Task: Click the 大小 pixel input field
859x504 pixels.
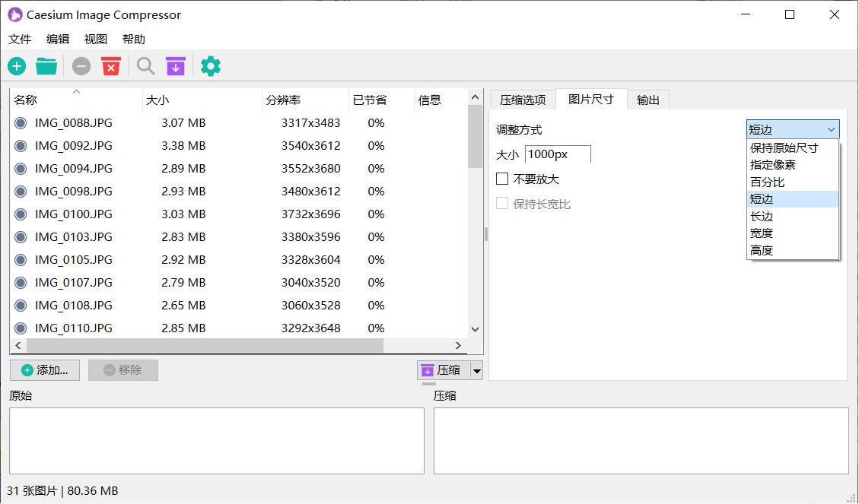Action: (x=557, y=154)
